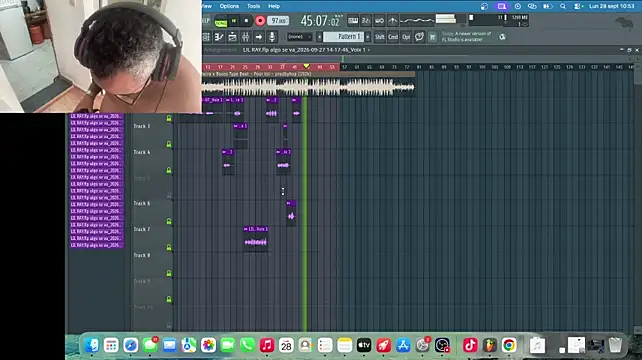Click the Opt modifier button
Viewport: 642px width, 360px height.
406,37
